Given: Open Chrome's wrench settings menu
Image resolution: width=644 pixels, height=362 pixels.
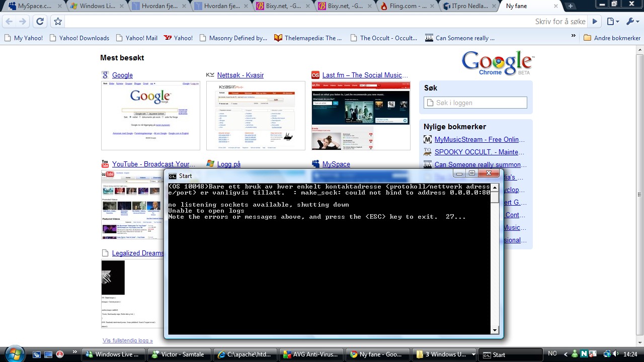Looking at the screenshot, I should (x=631, y=22).
